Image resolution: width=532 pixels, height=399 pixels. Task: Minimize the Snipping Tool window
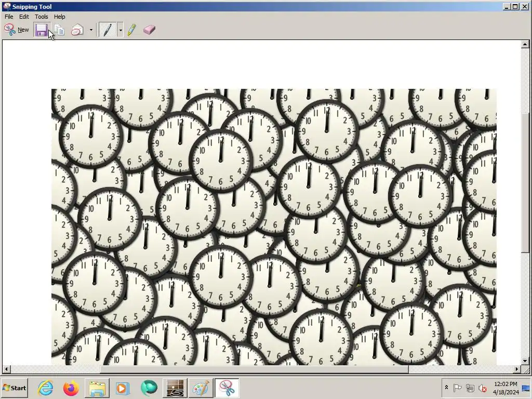click(507, 6)
